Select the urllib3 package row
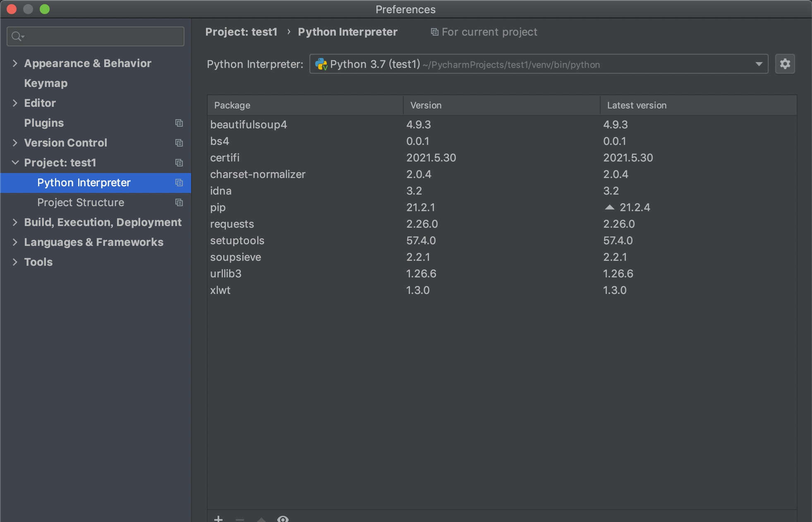Viewport: 812px width, 522px height. 502,274
